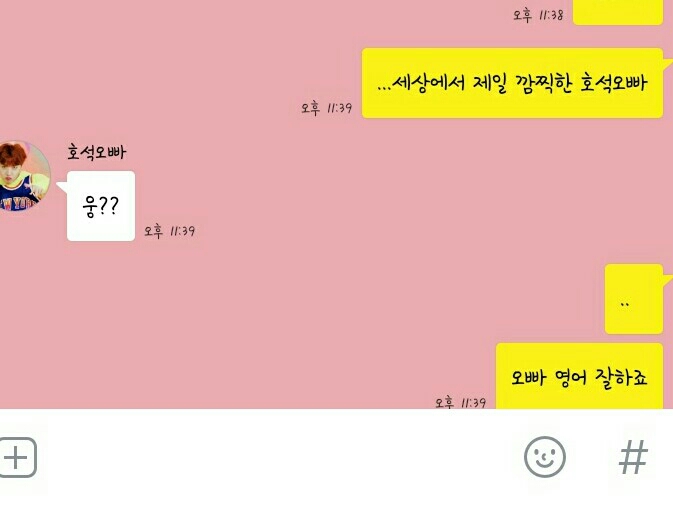Tap the timestamp beside 오빠 영어 잘하죠

pyautogui.click(x=461, y=402)
